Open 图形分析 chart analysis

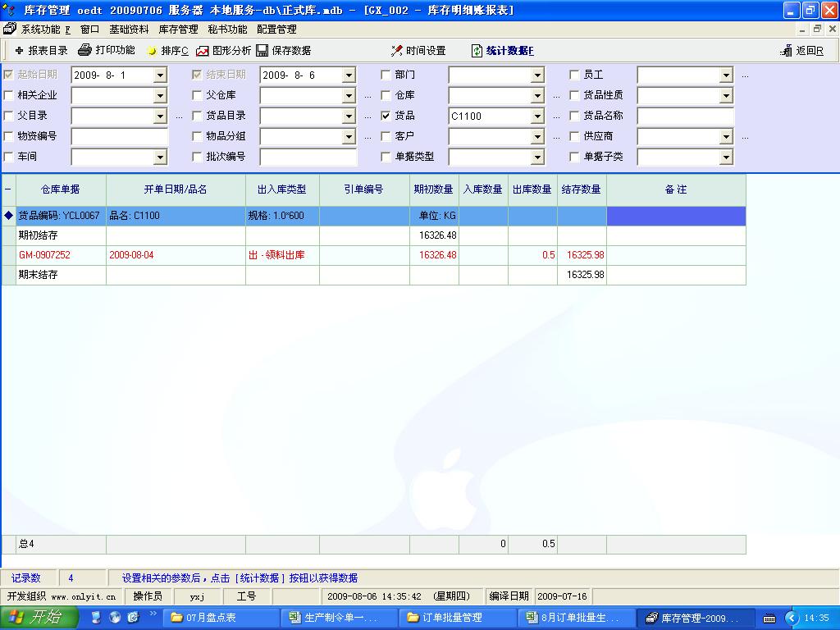pos(203,51)
